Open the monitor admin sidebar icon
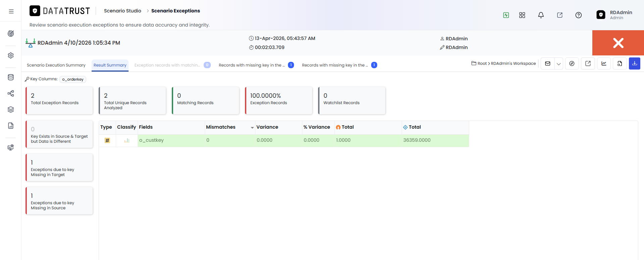Screen dimensions: 644x260 tap(11, 147)
